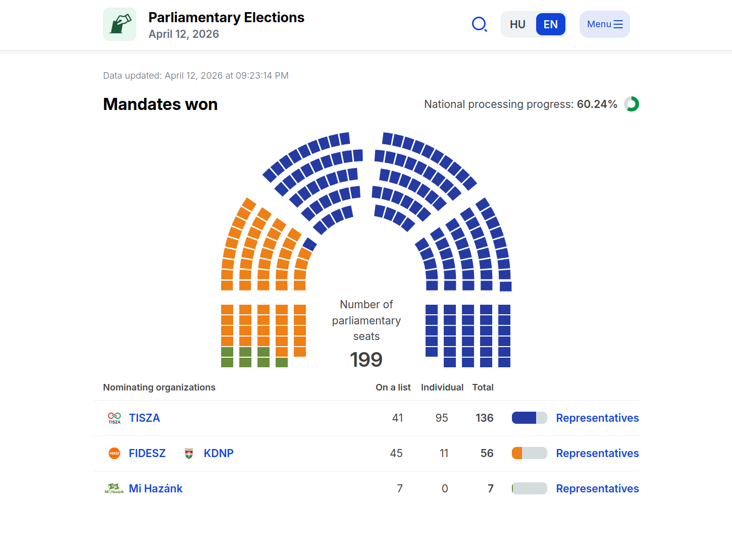Click the Mi Hazánk party logo
This screenshot has height=560, width=732.
point(114,488)
